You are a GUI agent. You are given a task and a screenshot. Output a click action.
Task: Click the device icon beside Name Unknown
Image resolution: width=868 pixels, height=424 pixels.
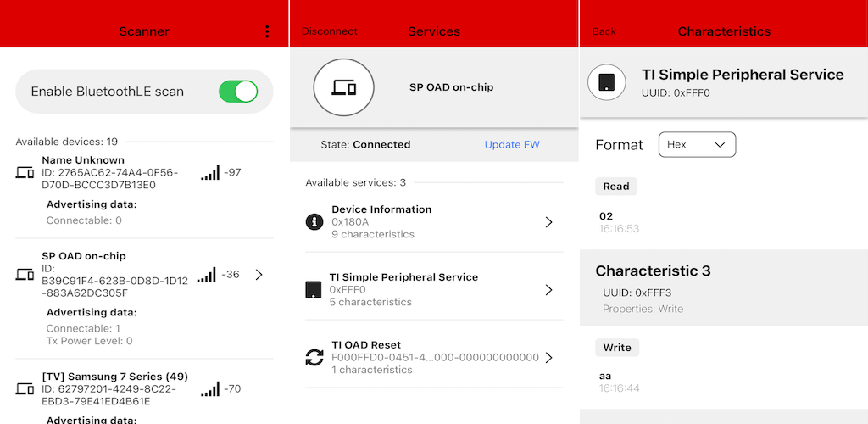25,173
